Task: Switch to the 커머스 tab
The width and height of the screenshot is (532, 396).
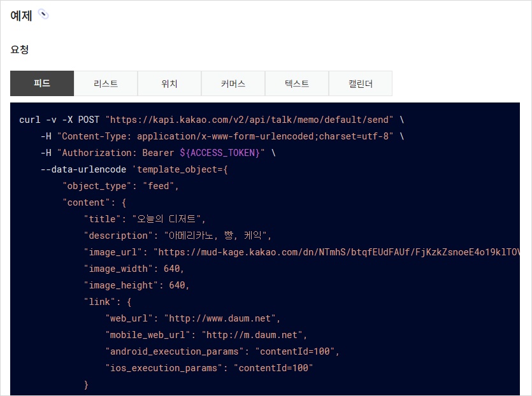Action: click(x=233, y=83)
